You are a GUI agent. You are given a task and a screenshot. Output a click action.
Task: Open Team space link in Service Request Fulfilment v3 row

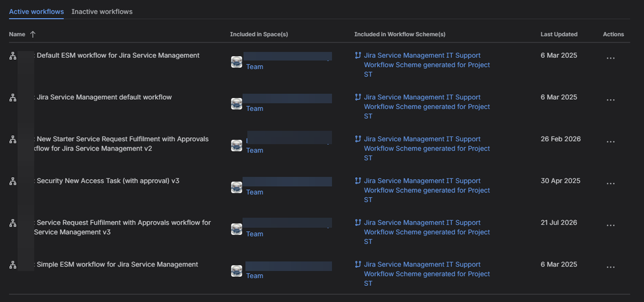(x=255, y=234)
